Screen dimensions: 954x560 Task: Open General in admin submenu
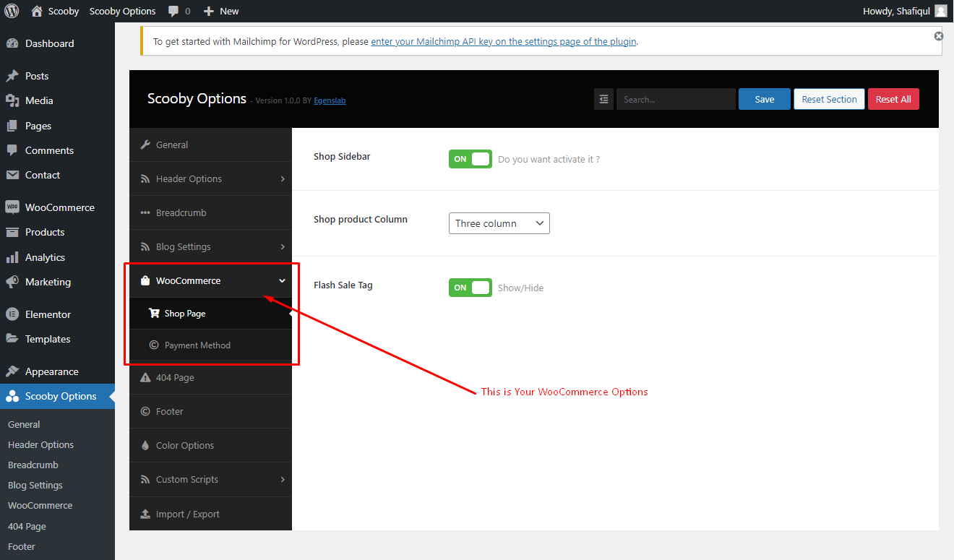tap(24, 424)
